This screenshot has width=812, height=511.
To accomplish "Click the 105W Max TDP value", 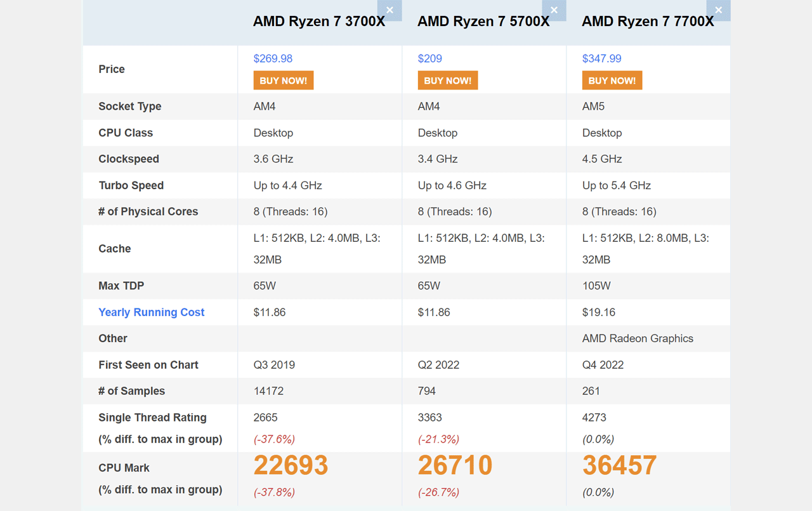I will tap(596, 286).
